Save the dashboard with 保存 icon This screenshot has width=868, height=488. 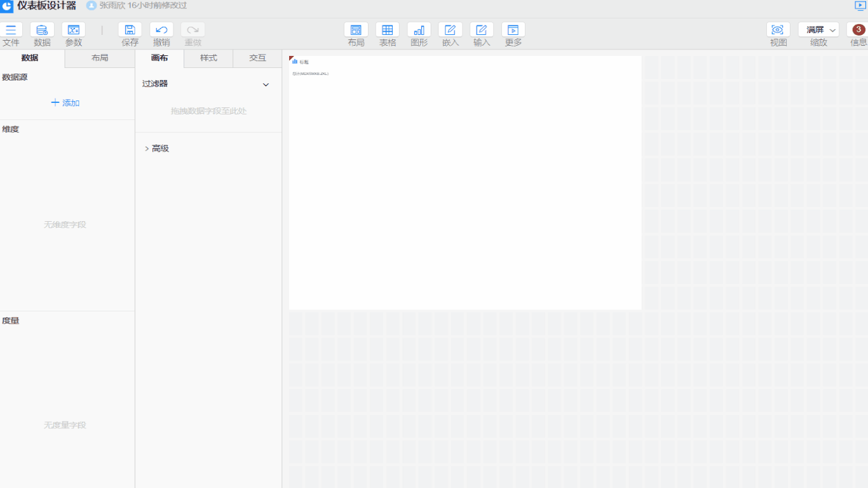click(130, 30)
